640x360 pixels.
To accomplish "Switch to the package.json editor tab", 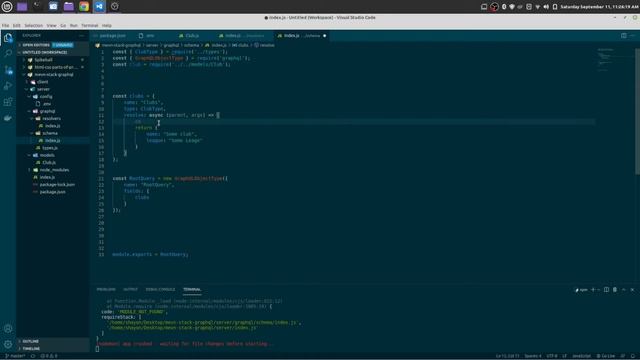I will click(112, 36).
